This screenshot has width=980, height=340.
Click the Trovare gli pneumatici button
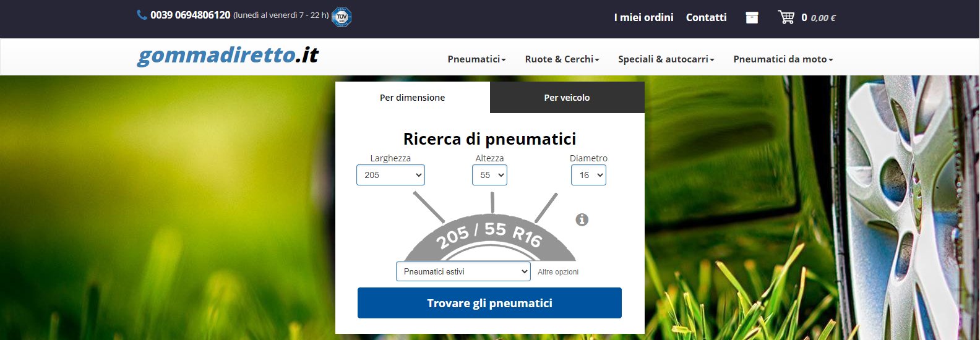tap(489, 303)
